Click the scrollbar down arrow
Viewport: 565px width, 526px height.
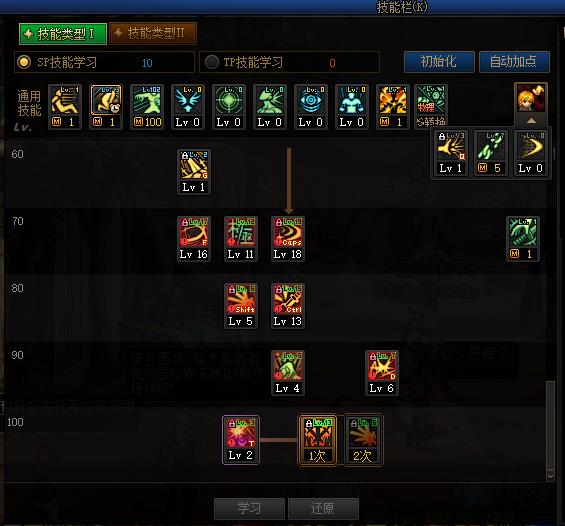click(550, 476)
